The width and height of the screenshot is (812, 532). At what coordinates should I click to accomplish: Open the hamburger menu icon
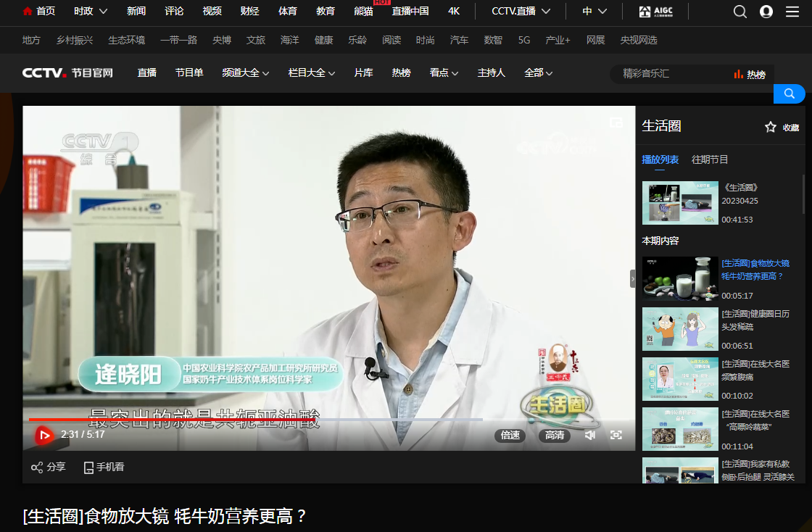tap(792, 12)
